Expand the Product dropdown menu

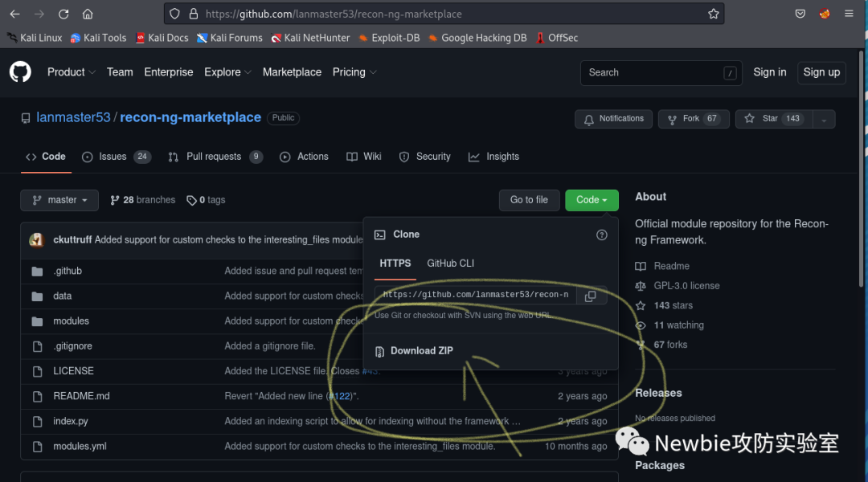72,72
